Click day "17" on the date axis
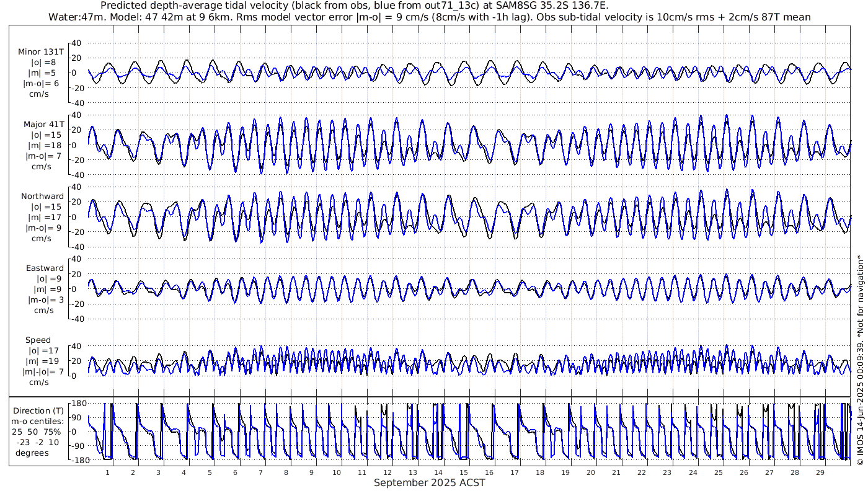The width and height of the screenshot is (868, 496). (x=515, y=472)
